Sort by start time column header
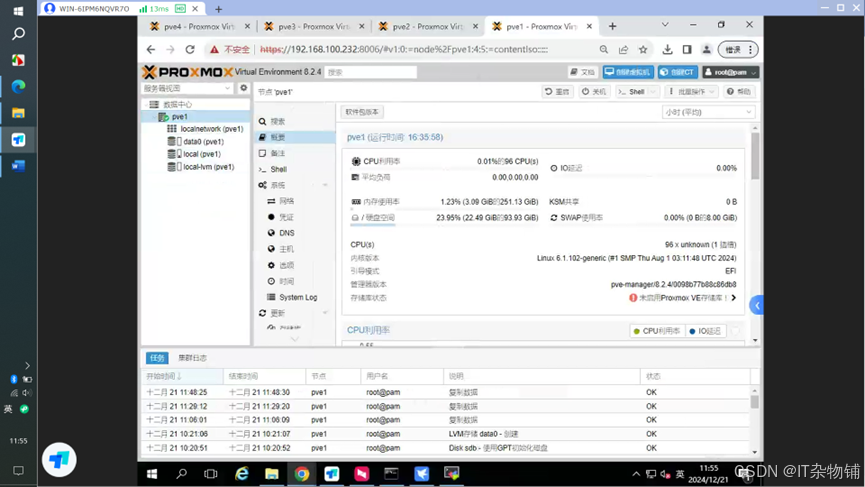Viewport: 865px width, 487px height. [182, 376]
